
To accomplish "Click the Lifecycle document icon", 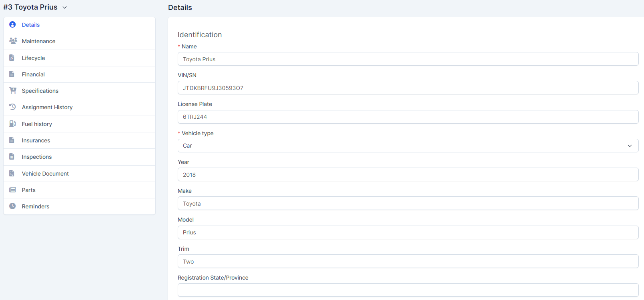I will (x=12, y=58).
